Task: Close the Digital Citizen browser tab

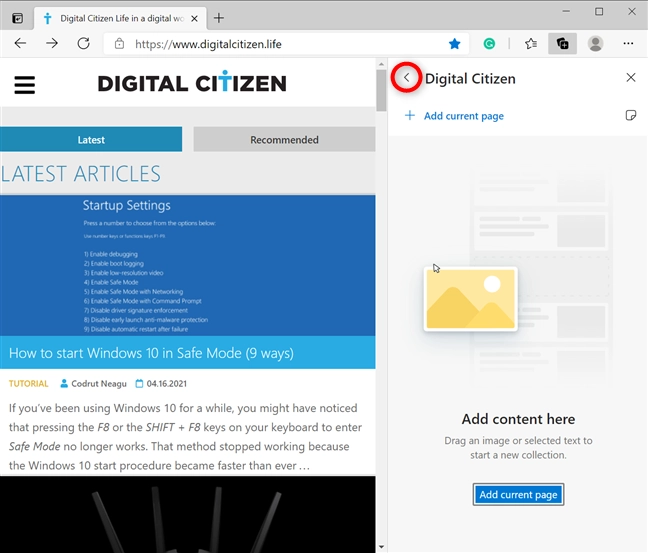Action: [x=194, y=19]
